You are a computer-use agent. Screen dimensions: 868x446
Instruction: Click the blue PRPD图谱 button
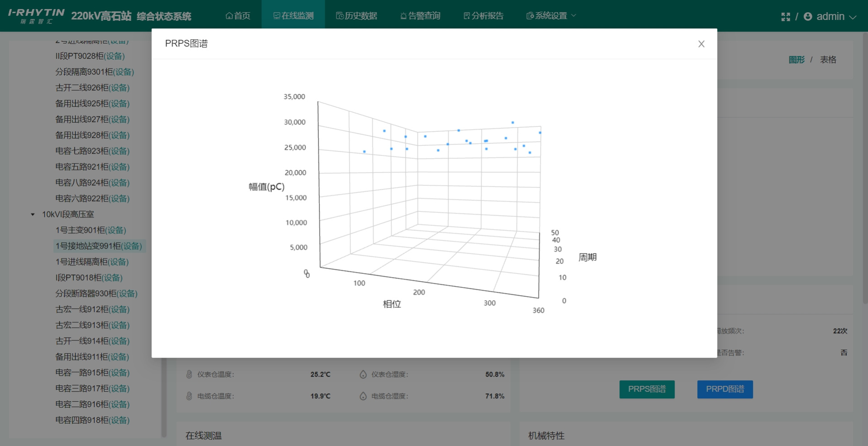(x=724, y=389)
